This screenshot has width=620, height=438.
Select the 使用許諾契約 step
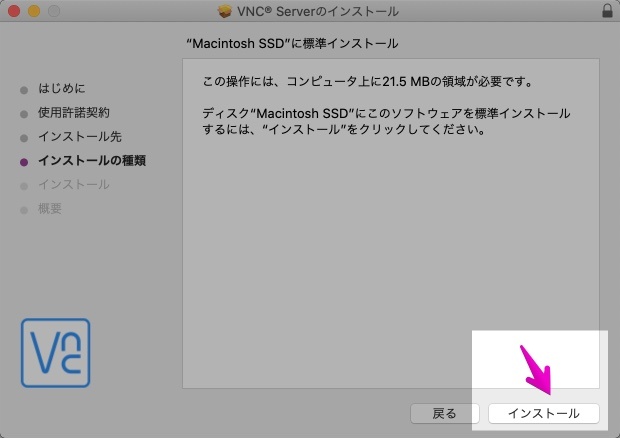tap(74, 113)
